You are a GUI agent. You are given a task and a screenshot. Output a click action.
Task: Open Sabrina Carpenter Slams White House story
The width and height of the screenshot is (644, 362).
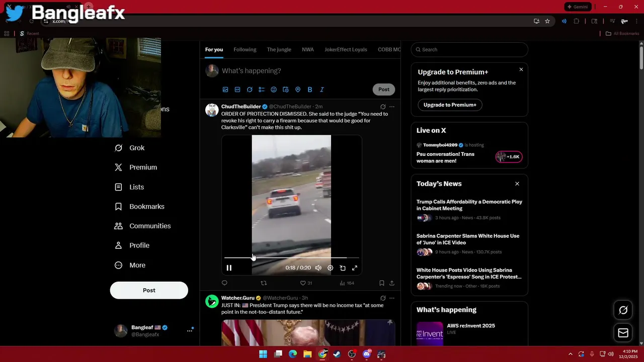click(469, 244)
